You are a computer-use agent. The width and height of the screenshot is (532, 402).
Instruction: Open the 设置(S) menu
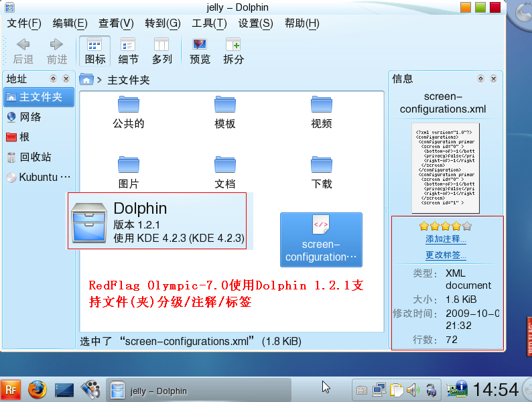coord(255,23)
